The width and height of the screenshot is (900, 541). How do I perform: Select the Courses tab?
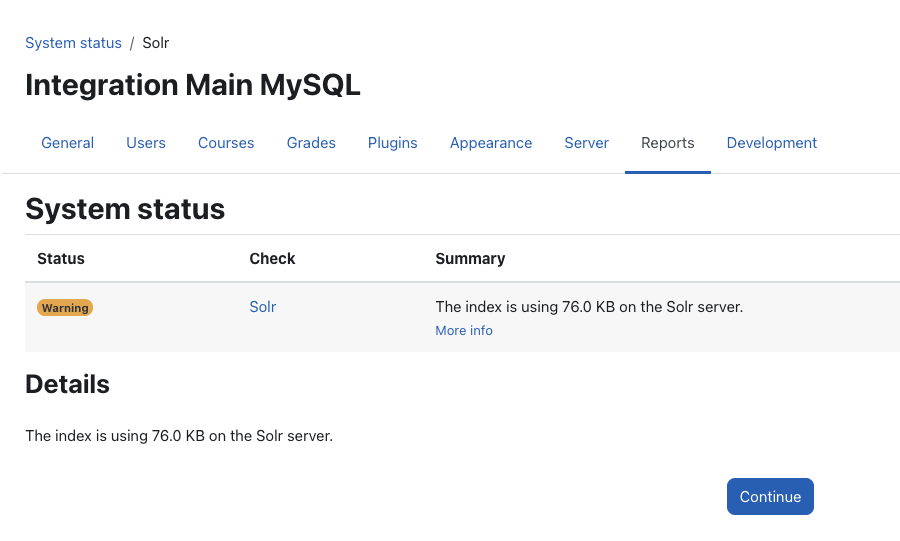point(226,143)
